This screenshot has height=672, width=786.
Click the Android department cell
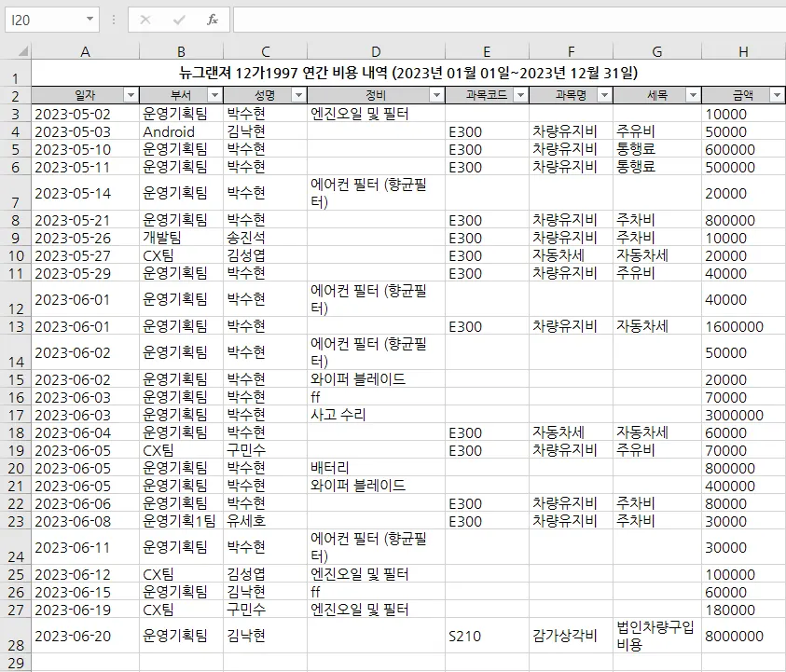click(181, 131)
